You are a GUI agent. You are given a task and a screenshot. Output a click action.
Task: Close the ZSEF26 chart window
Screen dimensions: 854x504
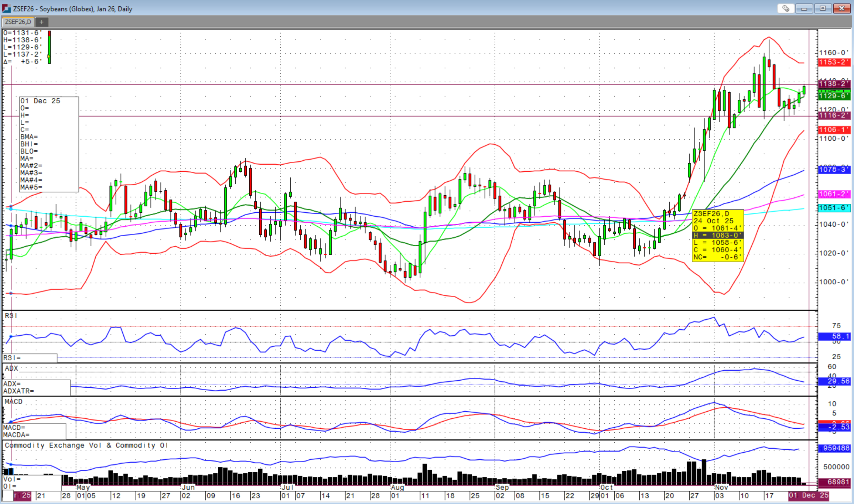(x=842, y=8)
